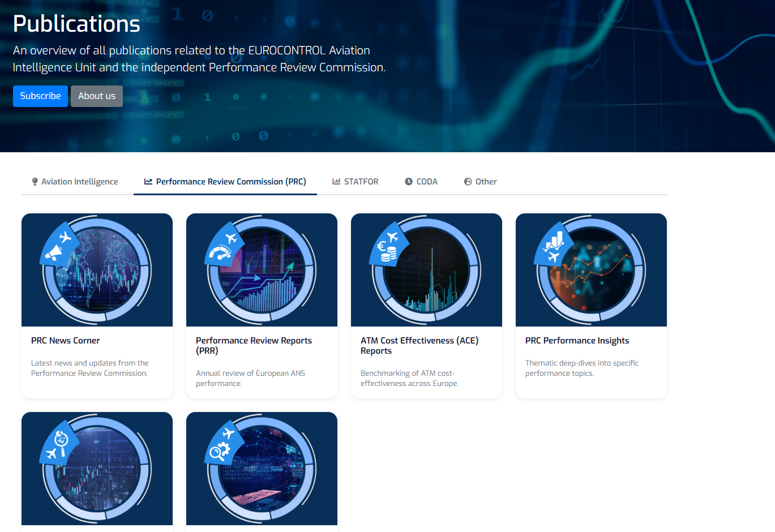The image size is (775, 532).
Task: Open PRC Performance Insights title link
Action: tap(577, 341)
